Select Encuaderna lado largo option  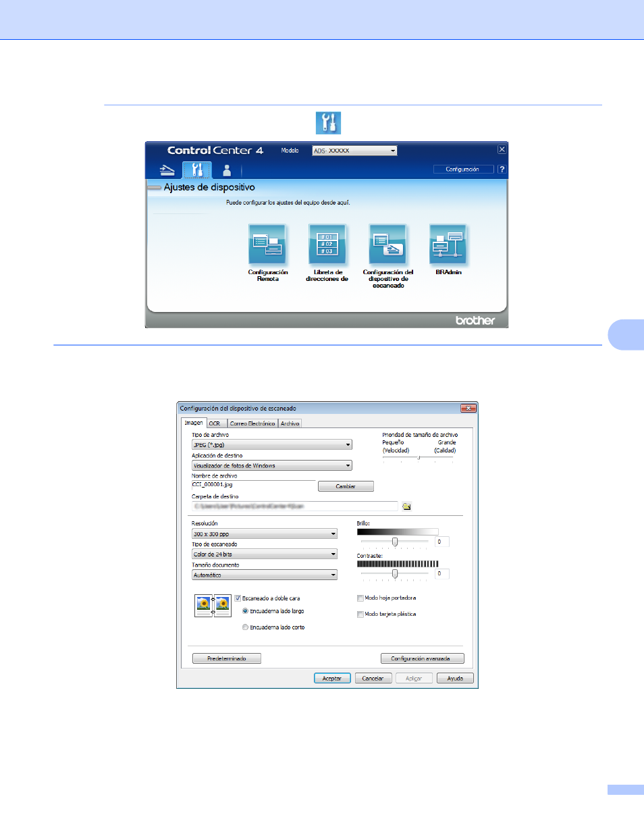pos(245,611)
